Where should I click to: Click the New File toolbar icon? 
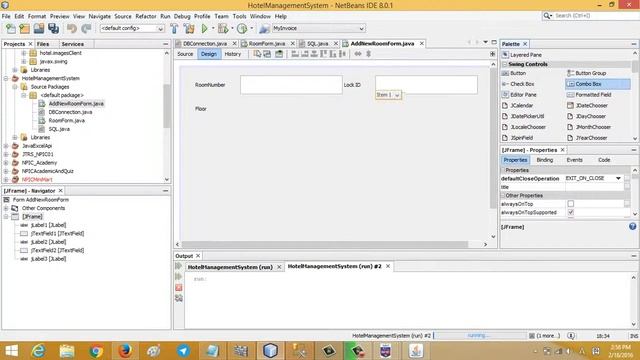click(x=11, y=28)
